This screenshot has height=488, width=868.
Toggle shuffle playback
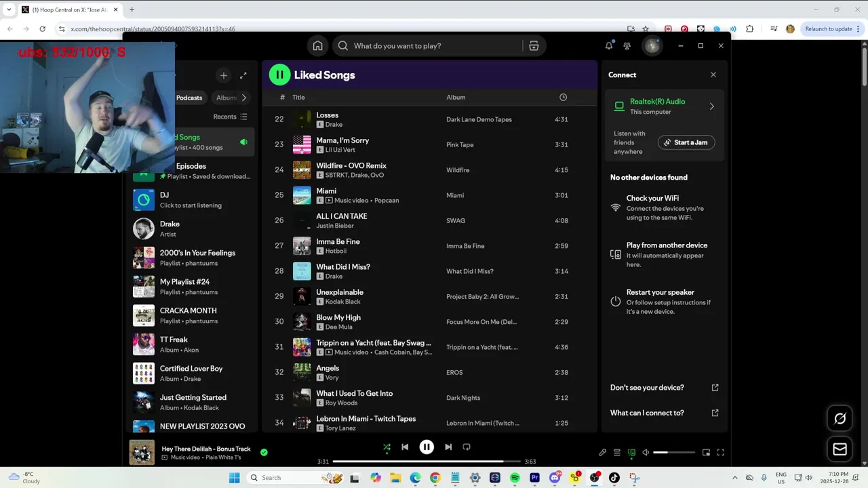[x=387, y=447]
